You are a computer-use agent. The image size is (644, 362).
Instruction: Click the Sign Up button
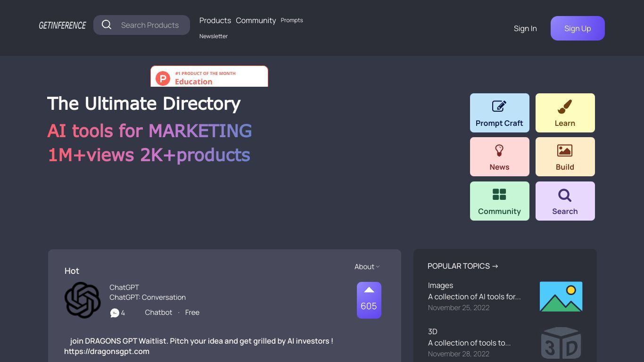[578, 28]
